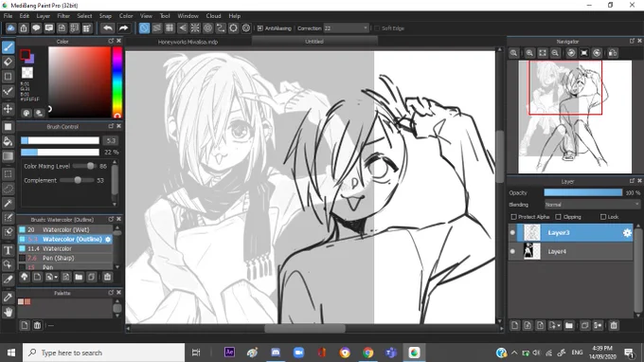This screenshot has height=362, width=644.
Task: Show hidden system tray icons
Action: pyautogui.click(x=514, y=353)
